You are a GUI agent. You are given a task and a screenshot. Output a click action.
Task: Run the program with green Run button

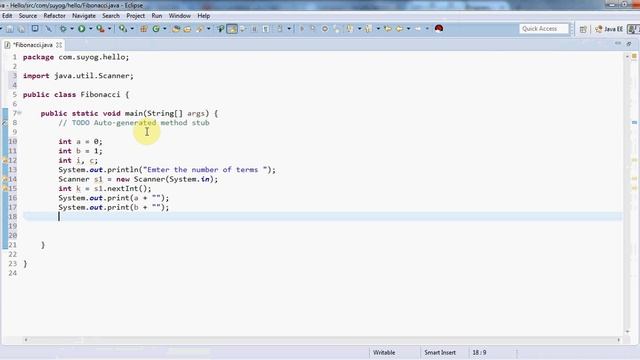click(x=82, y=29)
